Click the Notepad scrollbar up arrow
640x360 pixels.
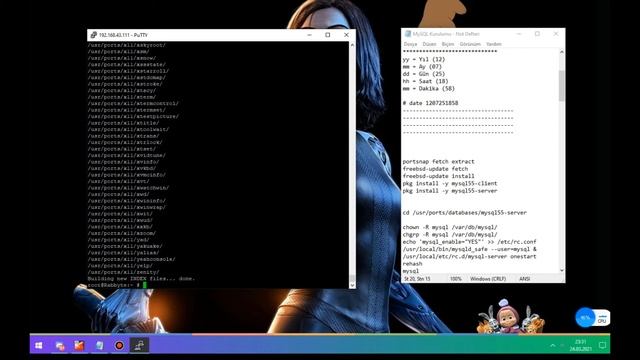(x=562, y=52)
